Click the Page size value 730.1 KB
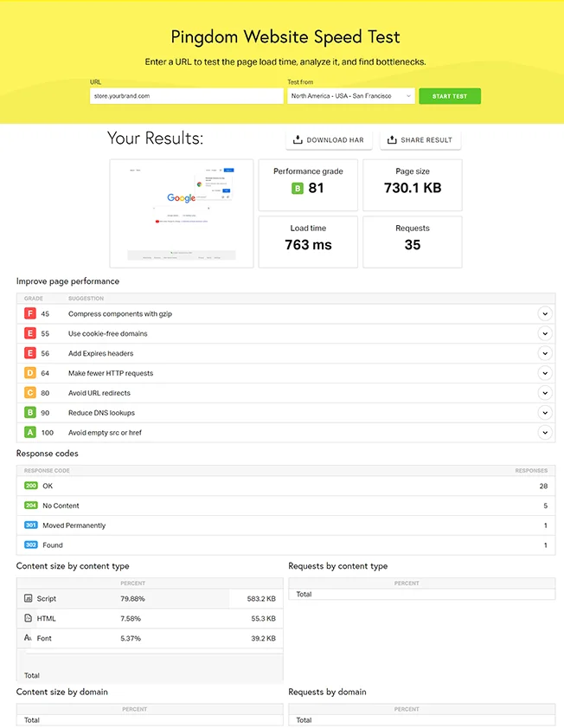 click(413, 188)
